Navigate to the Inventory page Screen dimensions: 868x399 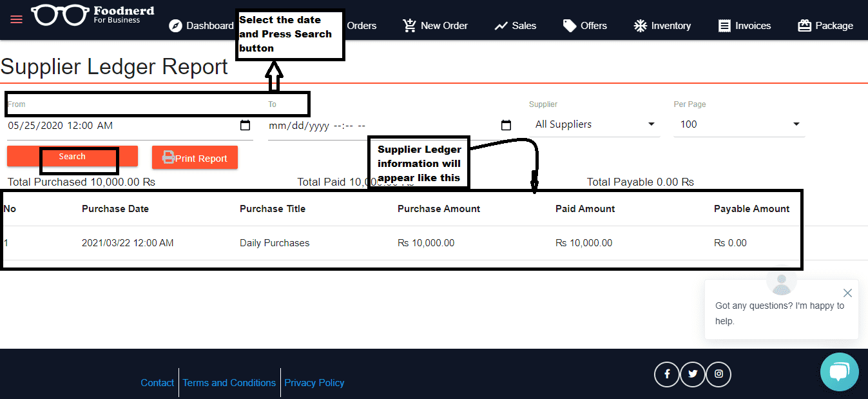662,26
